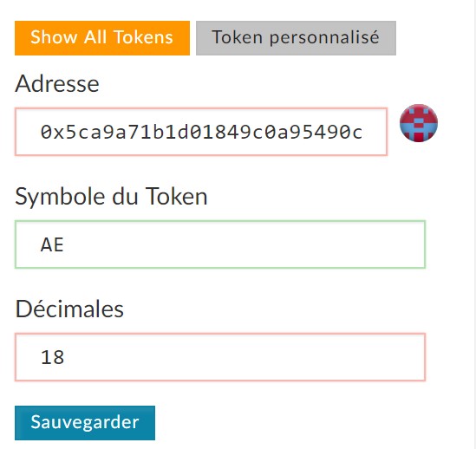Click the value 18 in decimals field

coord(53,357)
